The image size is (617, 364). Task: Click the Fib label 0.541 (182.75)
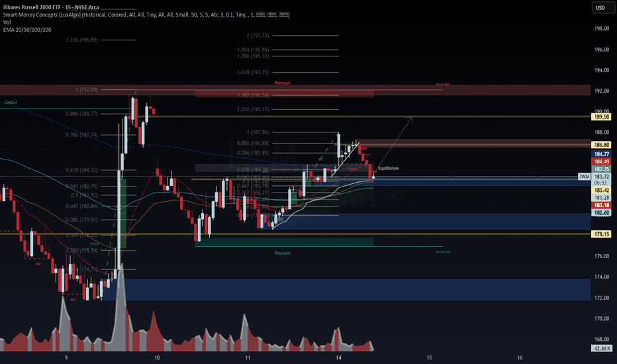(x=82, y=187)
